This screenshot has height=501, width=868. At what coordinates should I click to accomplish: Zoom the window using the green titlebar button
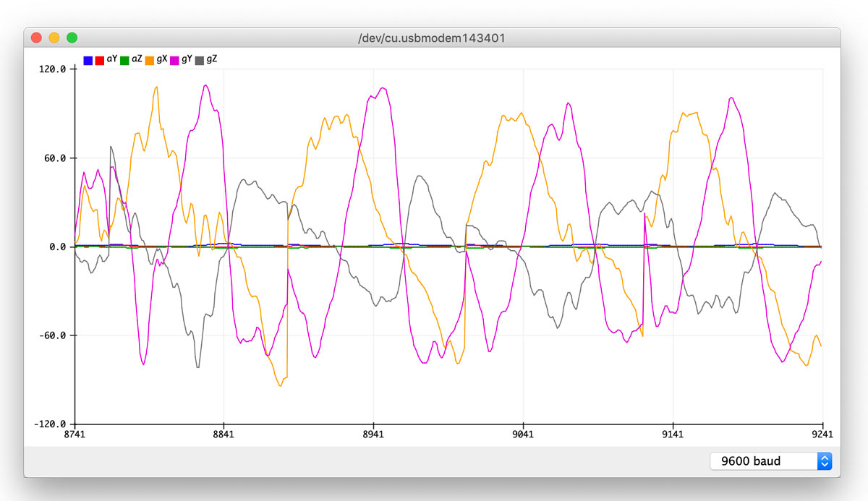[x=72, y=38]
